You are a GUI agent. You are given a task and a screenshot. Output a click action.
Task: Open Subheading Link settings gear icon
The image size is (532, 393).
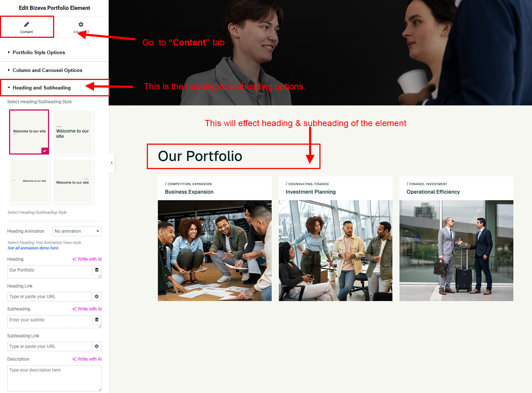click(x=97, y=346)
